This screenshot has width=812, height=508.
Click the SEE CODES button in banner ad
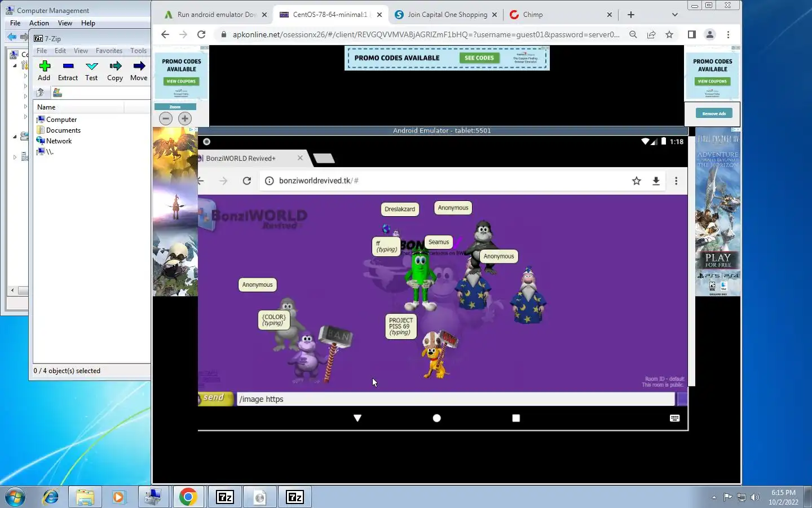(479, 58)
